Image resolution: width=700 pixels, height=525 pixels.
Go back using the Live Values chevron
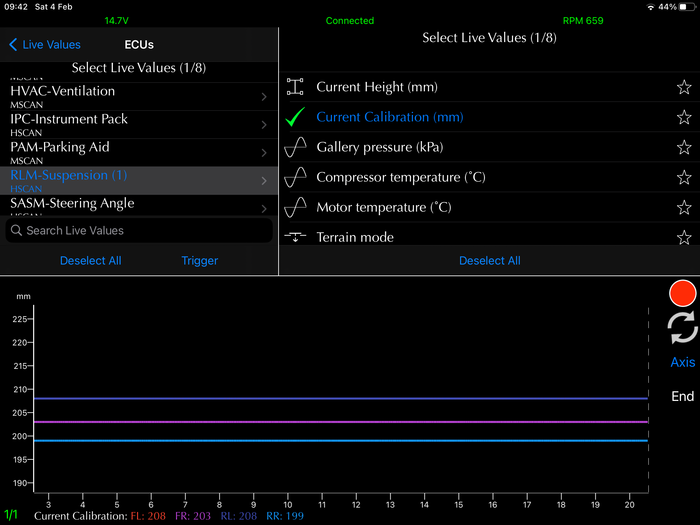point(13,45)
